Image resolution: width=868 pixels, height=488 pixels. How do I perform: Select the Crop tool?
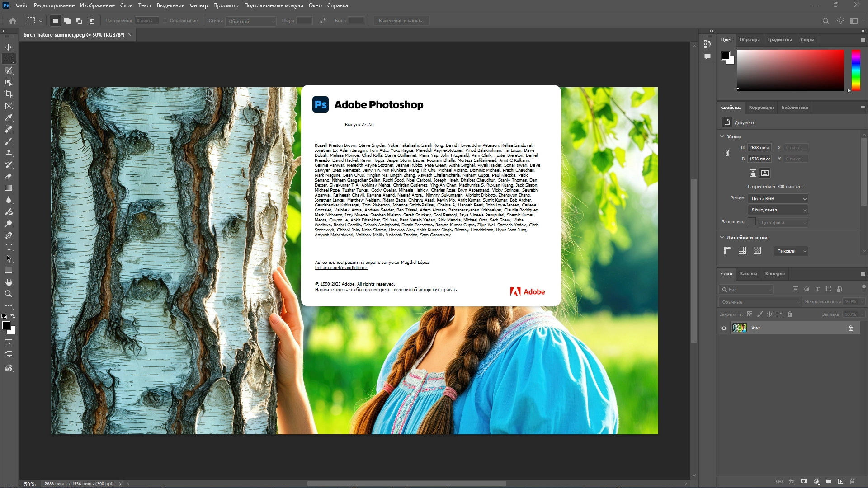click(x=9, y=94)
